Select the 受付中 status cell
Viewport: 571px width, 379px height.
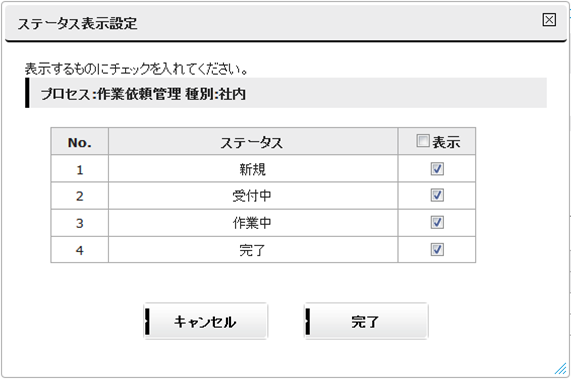coord(253,196)
